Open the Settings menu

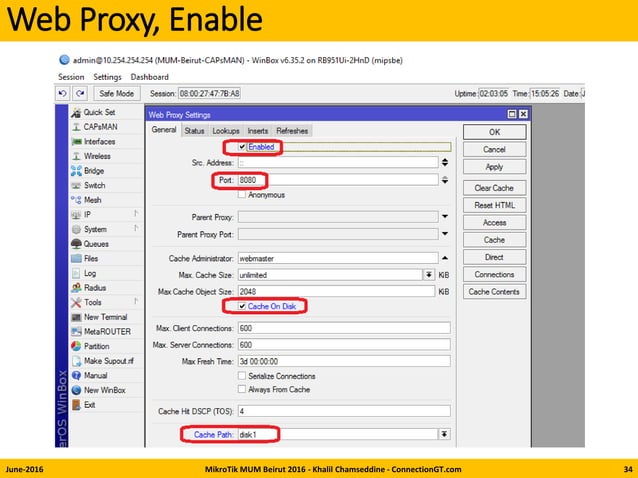[107, 77]
